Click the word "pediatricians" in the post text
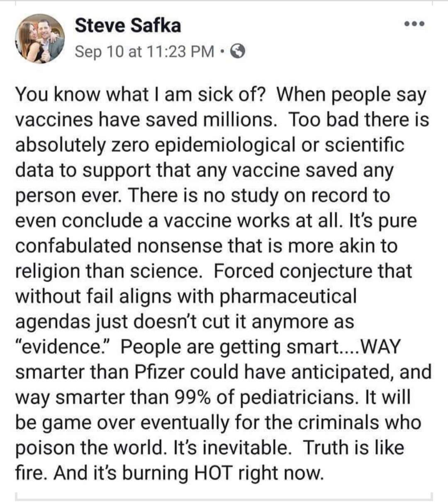This screenshot has height=502, width=448. (298, 398)
